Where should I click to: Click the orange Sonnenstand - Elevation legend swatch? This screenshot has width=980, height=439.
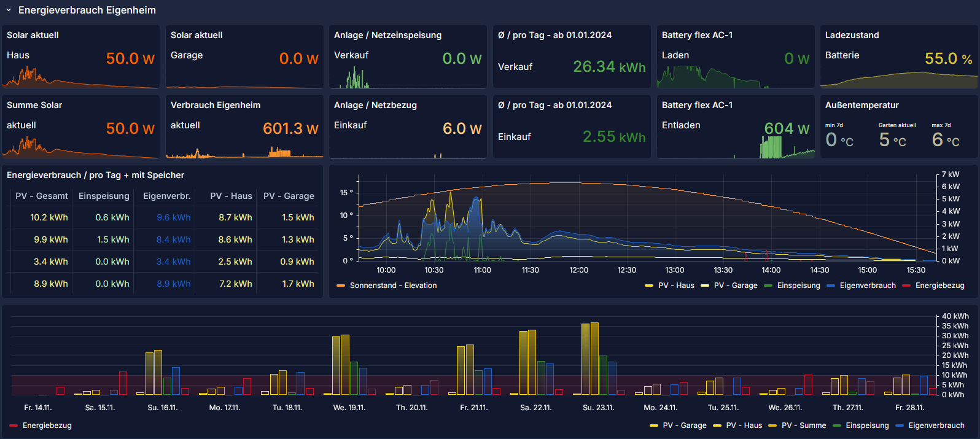(341, 286)
